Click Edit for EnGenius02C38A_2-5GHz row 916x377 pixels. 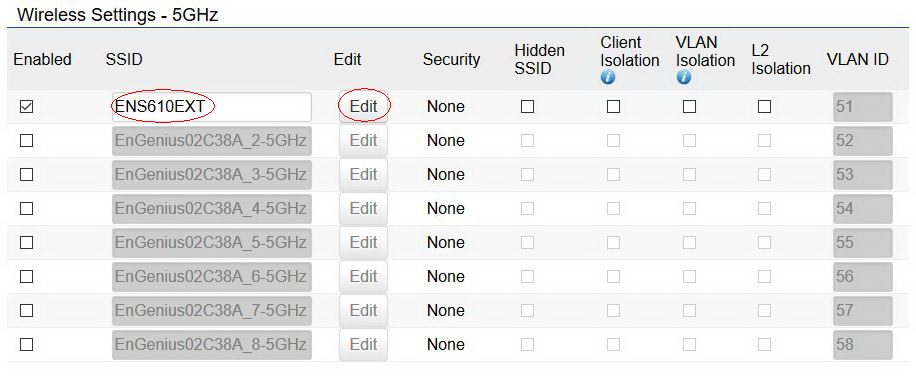point(363,141)
